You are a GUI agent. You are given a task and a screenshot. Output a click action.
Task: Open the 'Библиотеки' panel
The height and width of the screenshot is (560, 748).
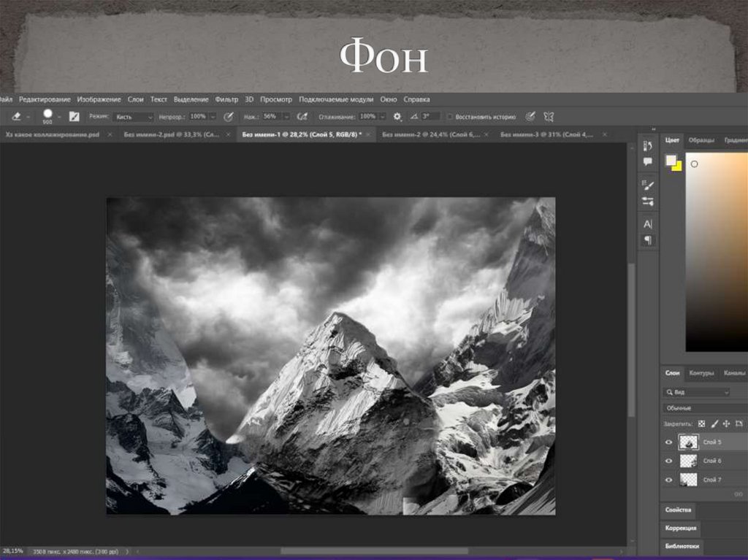(682, 545)
